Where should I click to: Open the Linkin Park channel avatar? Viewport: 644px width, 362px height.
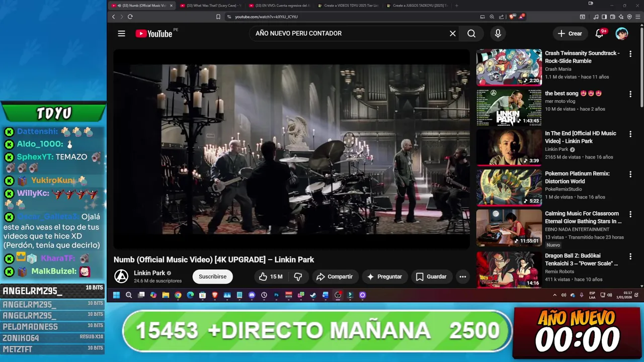(x=121, y=277)
